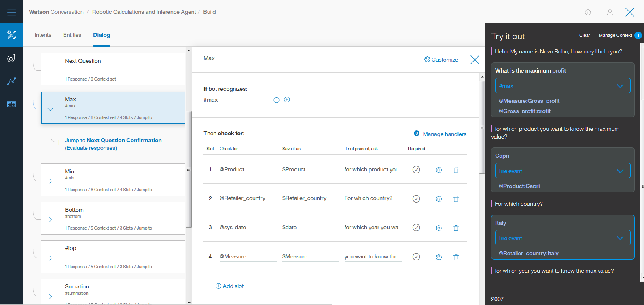
Task: Open settings gear for @Retailer_country slot
Action: pyautogui.click(x=439, y=199)
